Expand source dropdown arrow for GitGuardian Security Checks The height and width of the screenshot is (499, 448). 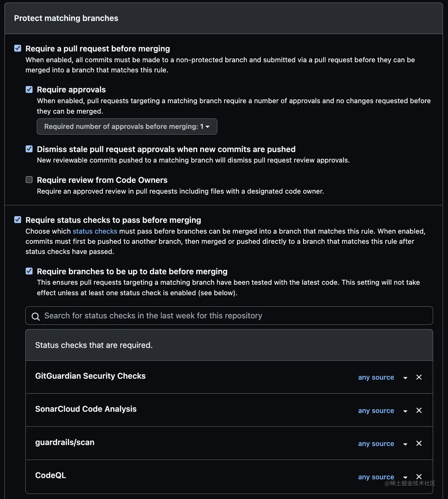[x=405, y=378]
